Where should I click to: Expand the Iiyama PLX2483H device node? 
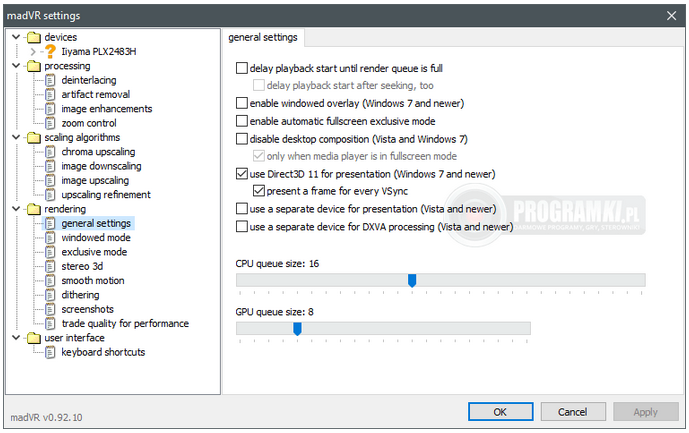(x=33, y=52)
